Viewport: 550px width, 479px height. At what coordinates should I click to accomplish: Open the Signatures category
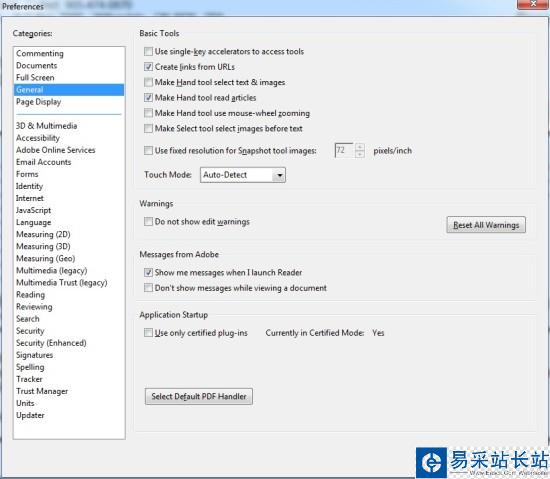point(69,355)
